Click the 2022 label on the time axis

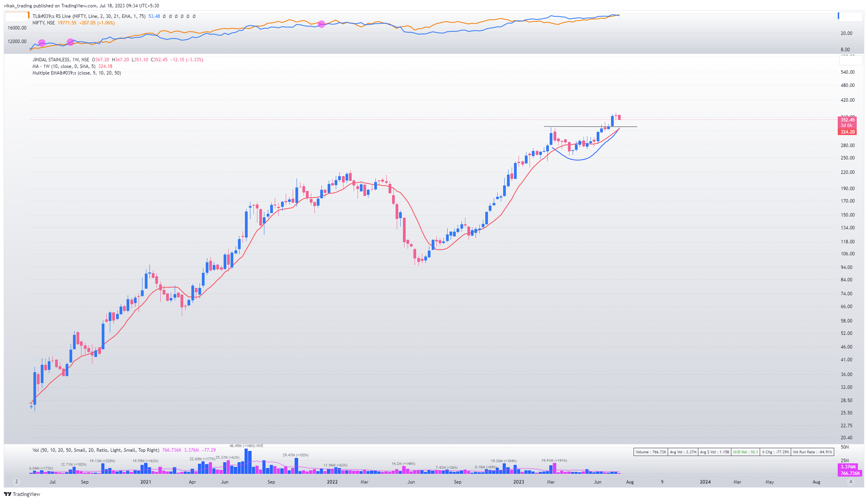332,482
